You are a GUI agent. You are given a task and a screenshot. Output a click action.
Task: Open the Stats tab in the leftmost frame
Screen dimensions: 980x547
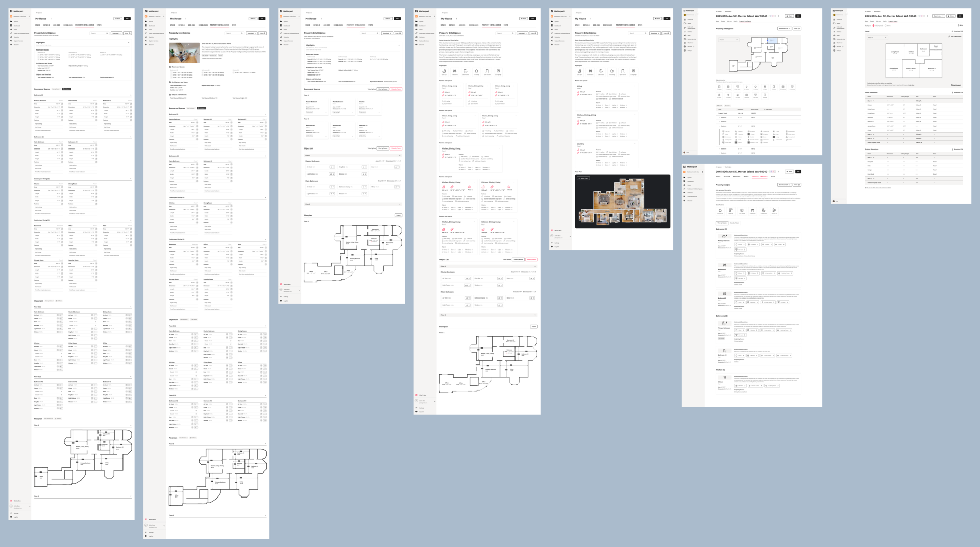[99, 24]
